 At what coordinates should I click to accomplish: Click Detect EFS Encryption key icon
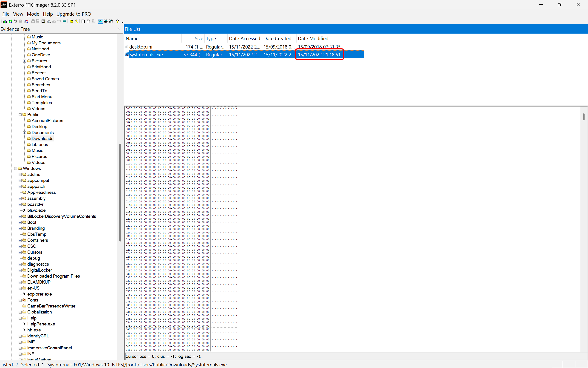pos(76,21)
